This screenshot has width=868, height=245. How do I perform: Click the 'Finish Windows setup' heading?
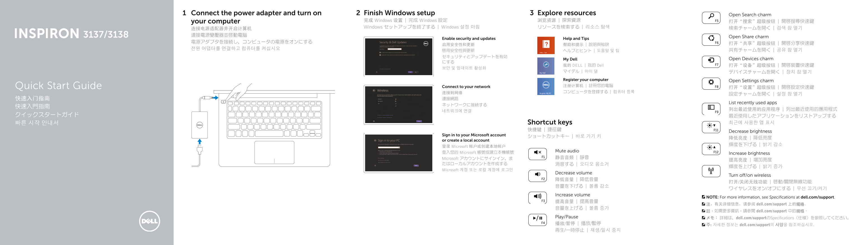click(x=399, y=13)
